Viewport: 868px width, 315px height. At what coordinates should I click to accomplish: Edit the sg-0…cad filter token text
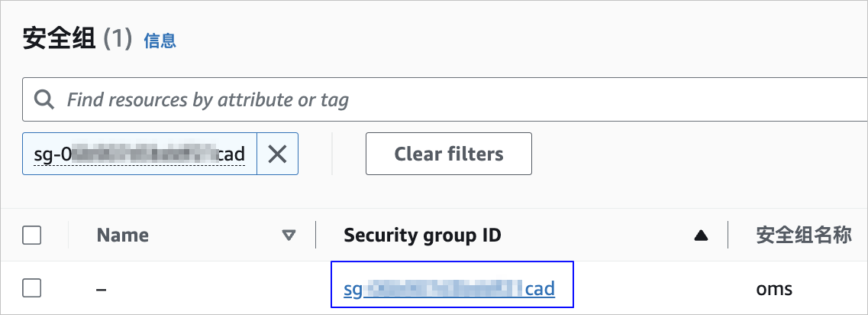(140, 154)
